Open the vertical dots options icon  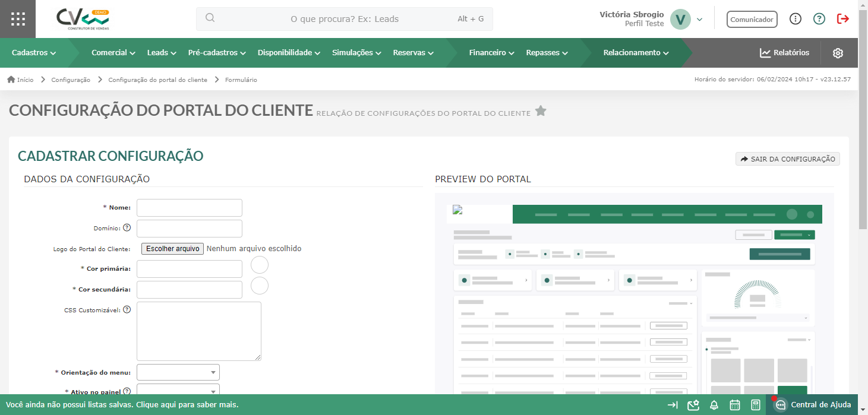796,19
